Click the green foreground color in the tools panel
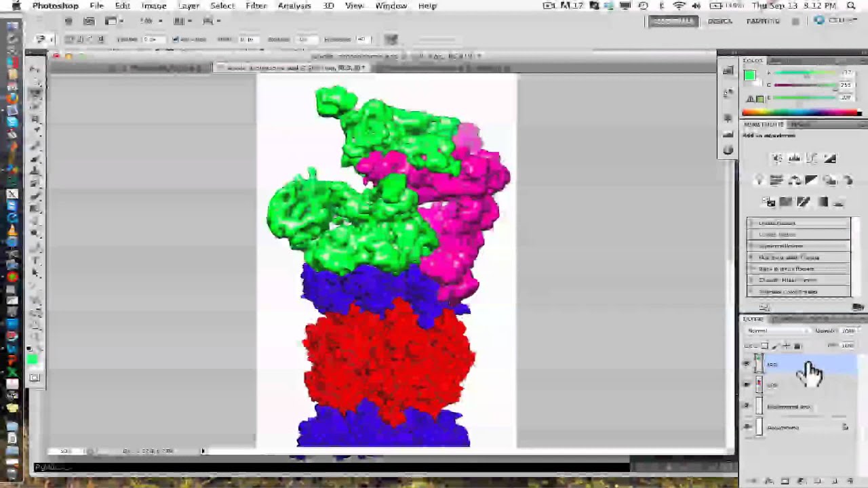 pyautogui.click(x=32, y=360)
